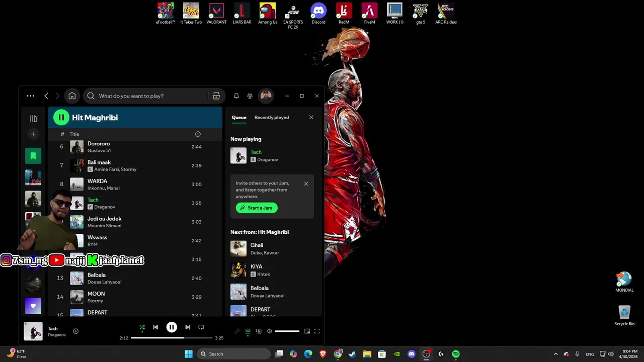The image size is (644, 362).
Task: Skip to previous track
Action: [155, 327]
